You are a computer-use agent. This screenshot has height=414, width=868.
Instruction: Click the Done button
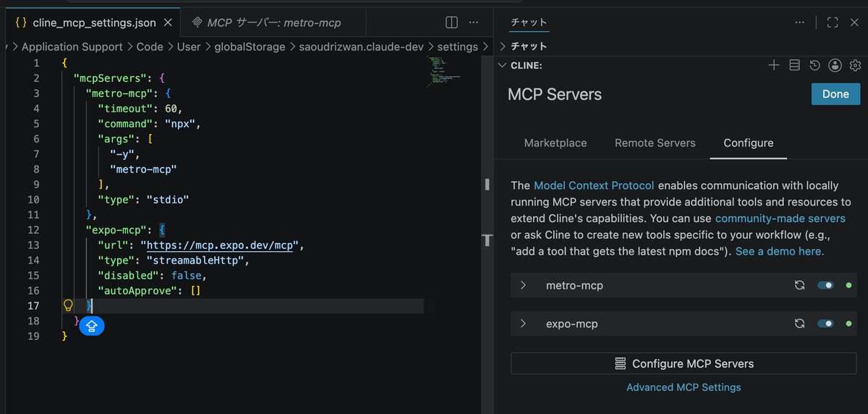coord(835,94)
